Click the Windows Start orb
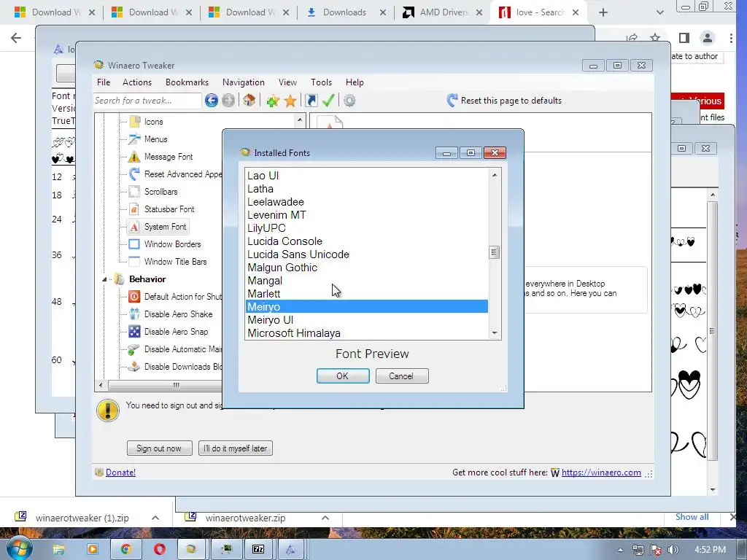 (20, 548)
